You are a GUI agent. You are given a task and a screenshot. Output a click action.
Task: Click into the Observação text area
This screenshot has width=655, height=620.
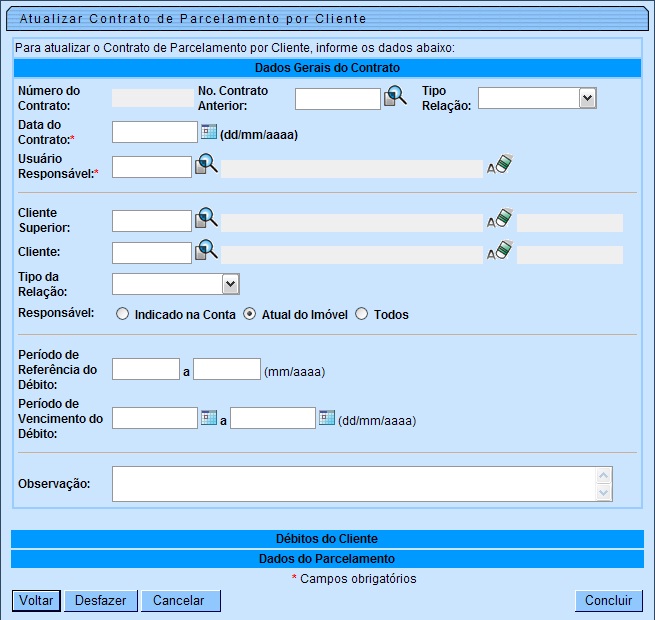click(x=353, y=484)
